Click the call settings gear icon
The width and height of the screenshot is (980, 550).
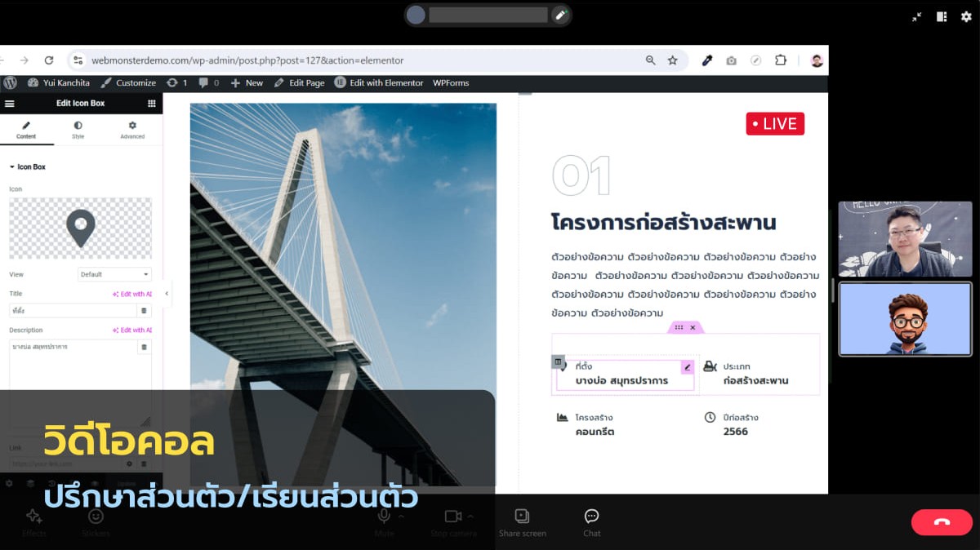tap(965, 16)
